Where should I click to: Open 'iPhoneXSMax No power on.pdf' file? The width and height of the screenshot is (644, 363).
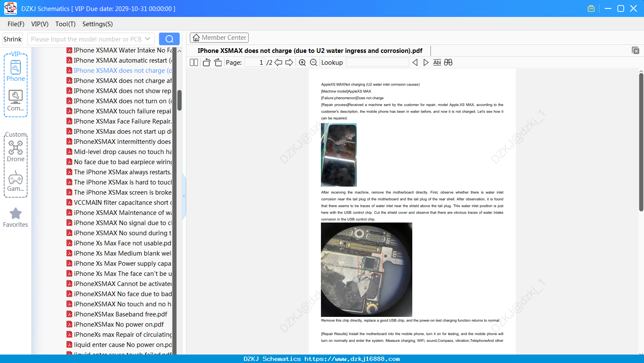click(x=115, y=324)
